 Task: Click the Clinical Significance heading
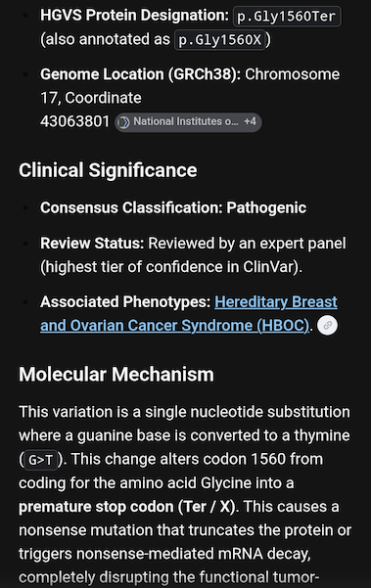pos(108,170)
